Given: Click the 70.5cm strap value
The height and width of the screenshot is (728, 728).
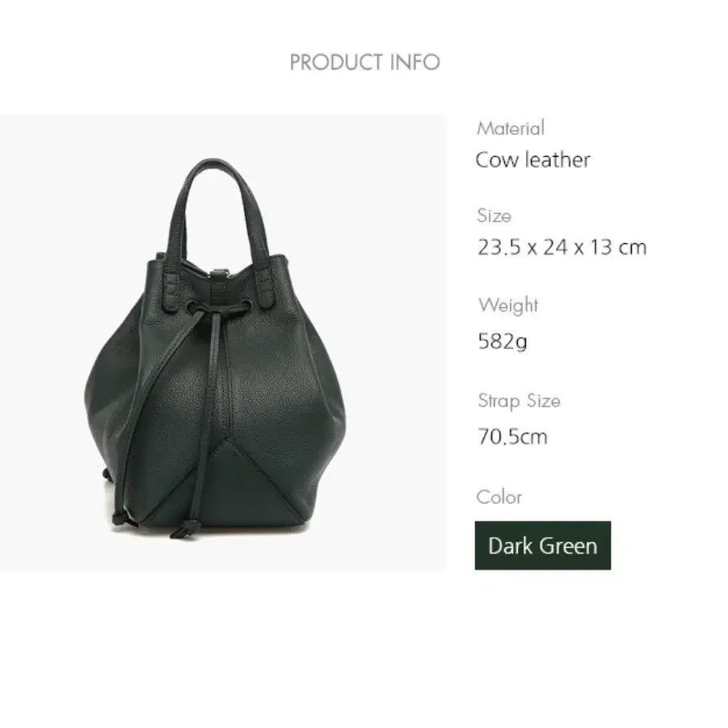Looking at the screenshot, I should tap(512, 436).
